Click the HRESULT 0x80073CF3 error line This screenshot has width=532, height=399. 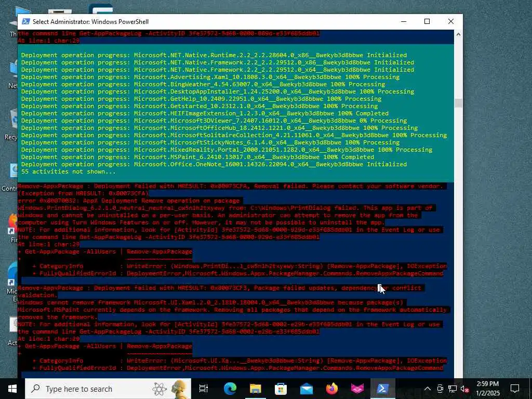pos(220,288)
